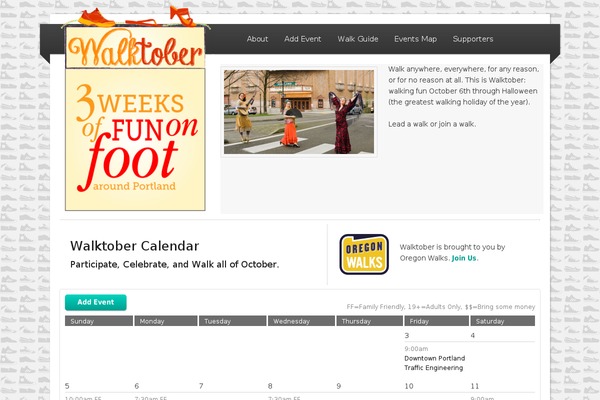Click calendar date 9
Viewport: 600px width, 400px height.
339,386
